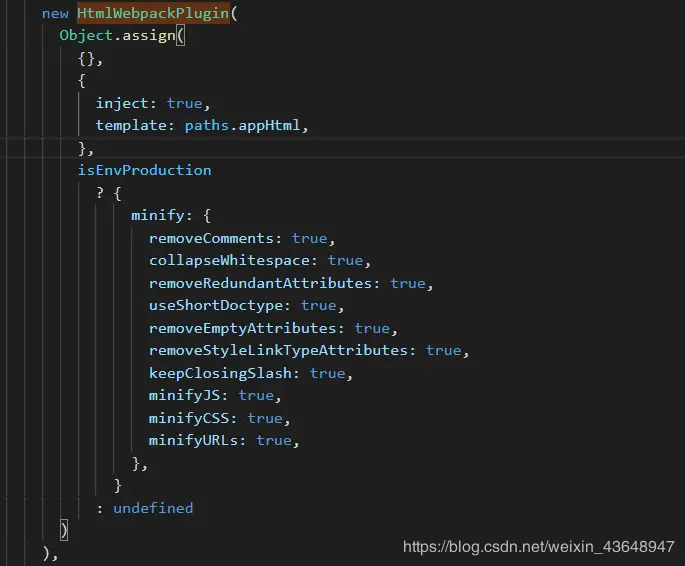Click useShortDoctype option line
This screenshot has height=566, width=685.
(246, 306)
